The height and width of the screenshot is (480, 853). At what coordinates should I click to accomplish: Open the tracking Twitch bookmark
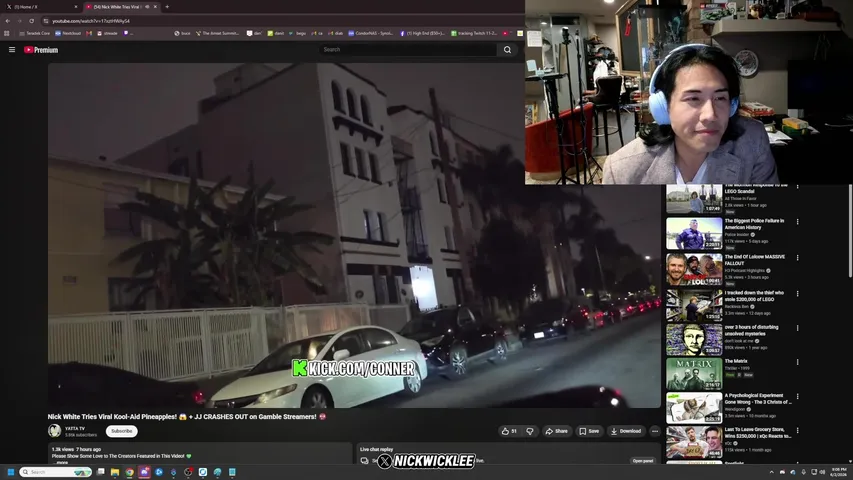pyautogui.click(x=474, y=33)
